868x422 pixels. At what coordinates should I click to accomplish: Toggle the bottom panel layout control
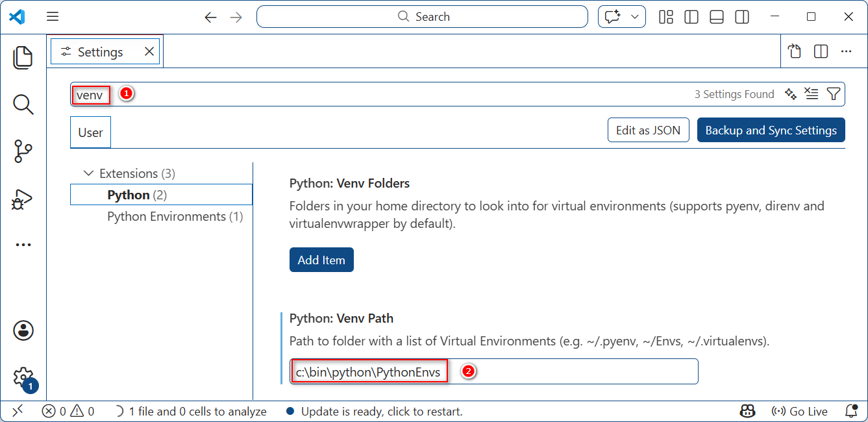[x=716, y=17]
